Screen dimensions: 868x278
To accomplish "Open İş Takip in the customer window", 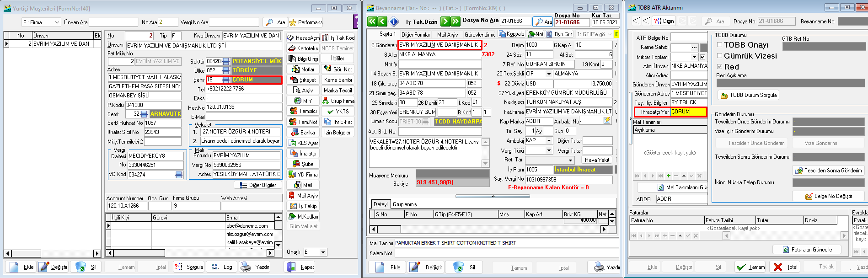I will (x=303, y=206).
